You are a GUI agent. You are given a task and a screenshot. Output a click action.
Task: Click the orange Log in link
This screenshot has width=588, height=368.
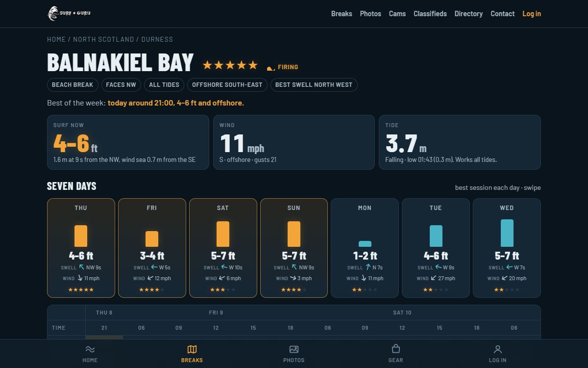tap(532, 14)
